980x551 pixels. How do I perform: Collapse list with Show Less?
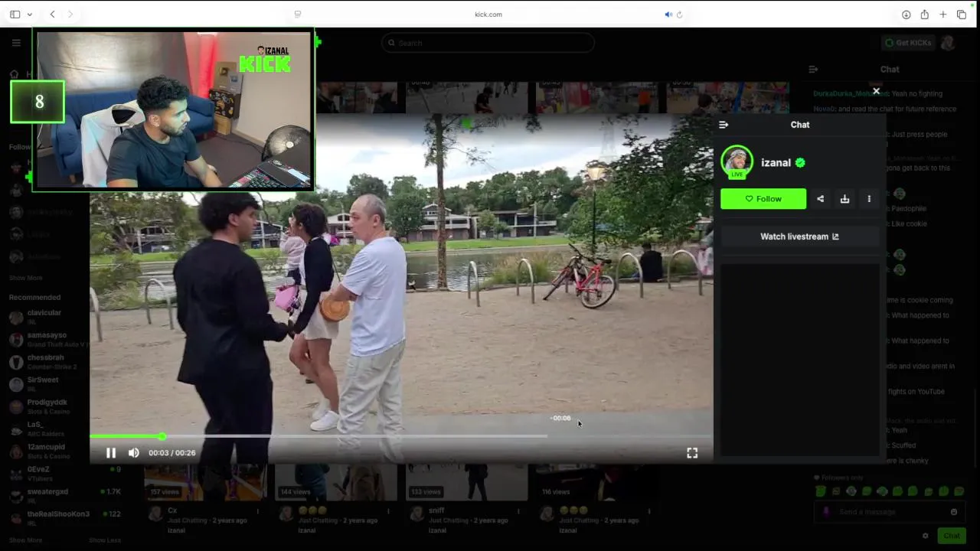tap(105, 540)
